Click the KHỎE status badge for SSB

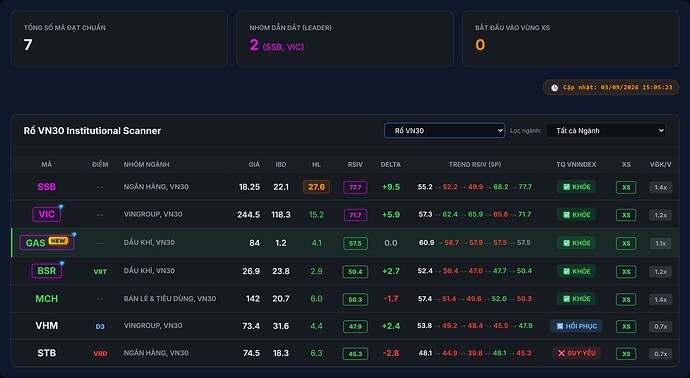pos(576,187)
